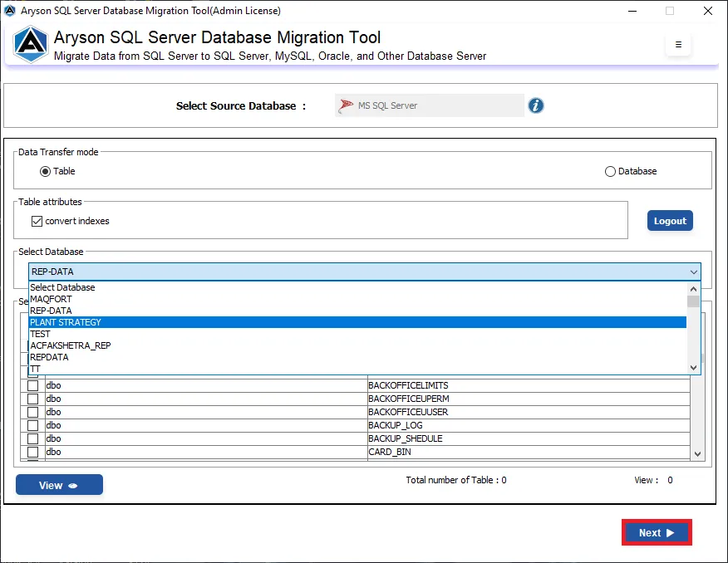This screenshot has width=728, height=563.
Task: Click the 'Total number of Table : 0' text
Action: tap(456, 480)
